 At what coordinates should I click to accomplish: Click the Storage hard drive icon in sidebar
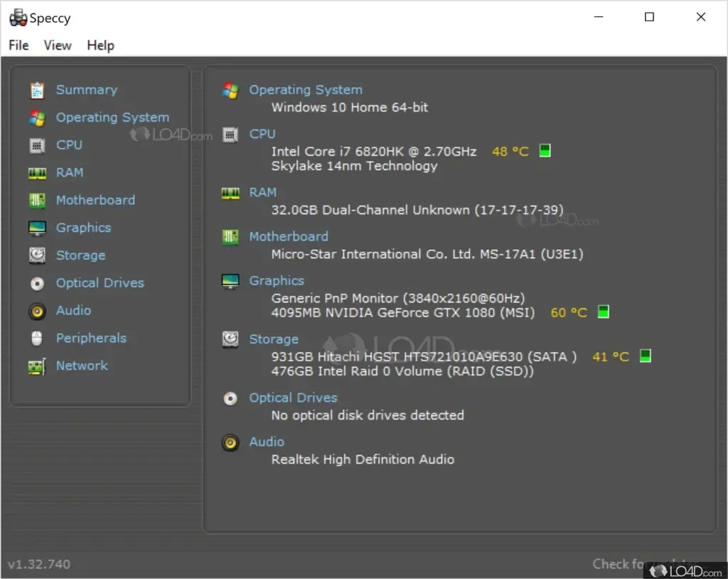click(37, 255)
